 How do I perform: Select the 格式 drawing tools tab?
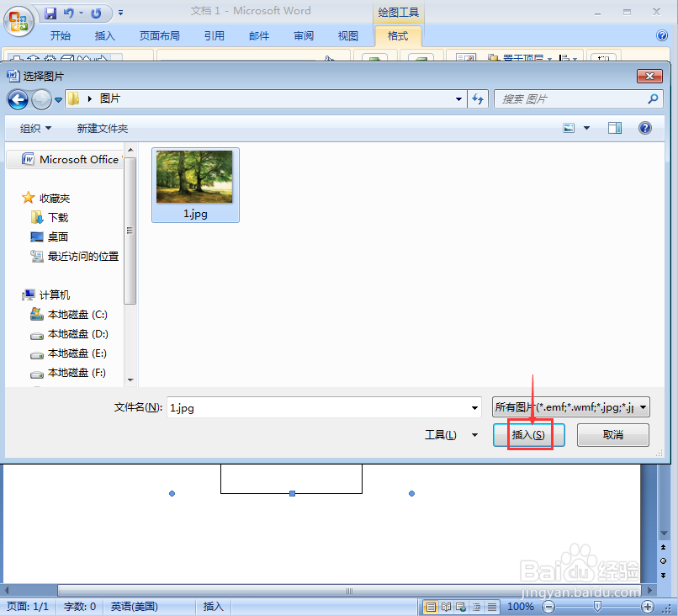point(398,36)
